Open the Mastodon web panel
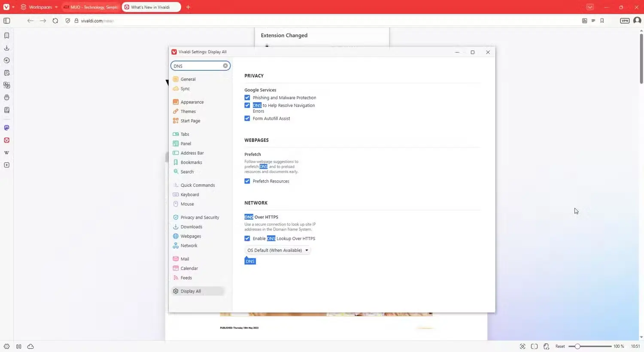The width and height of the screenshot is (644, 352). pos(7,128)
